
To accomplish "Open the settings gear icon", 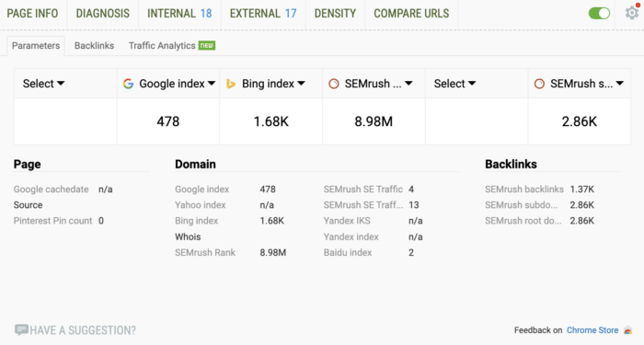I will [x=632, y=13].
